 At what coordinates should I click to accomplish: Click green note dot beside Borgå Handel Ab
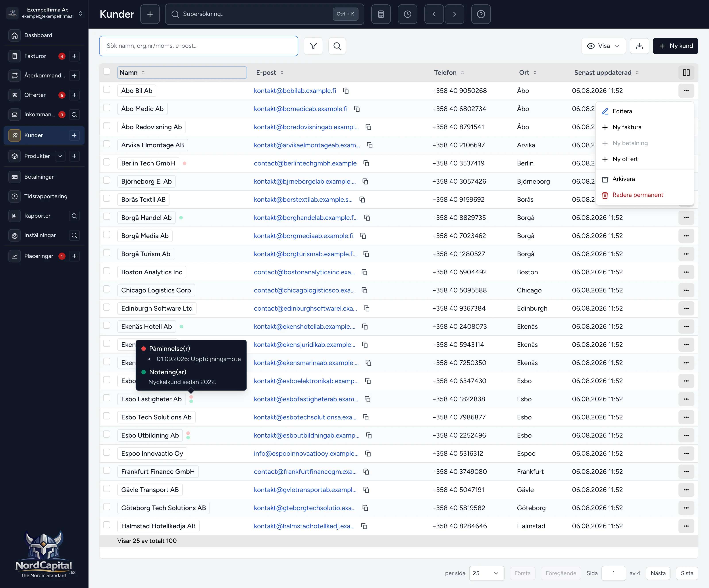181,218
